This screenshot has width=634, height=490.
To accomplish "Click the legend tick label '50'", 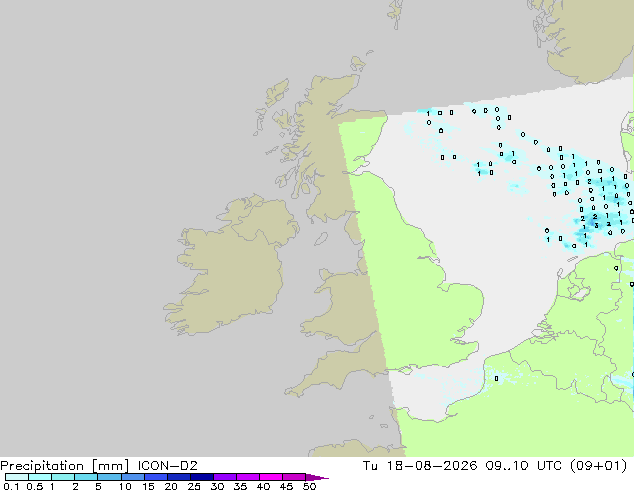I will [309, 486].
